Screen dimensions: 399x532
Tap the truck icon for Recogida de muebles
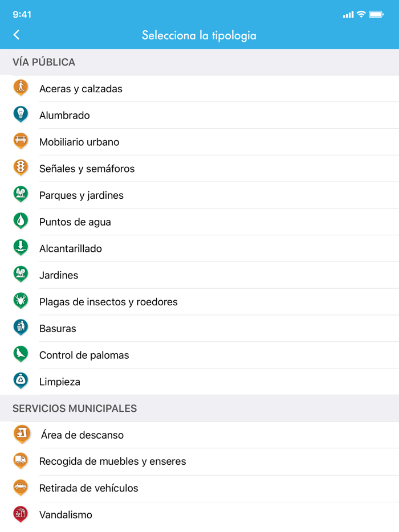[21, 460]
